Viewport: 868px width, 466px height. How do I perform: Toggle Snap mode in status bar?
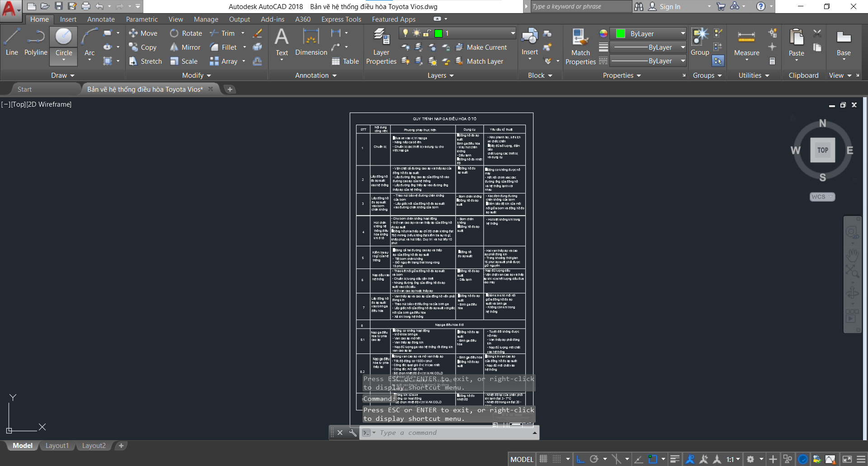tap(557, 459)
